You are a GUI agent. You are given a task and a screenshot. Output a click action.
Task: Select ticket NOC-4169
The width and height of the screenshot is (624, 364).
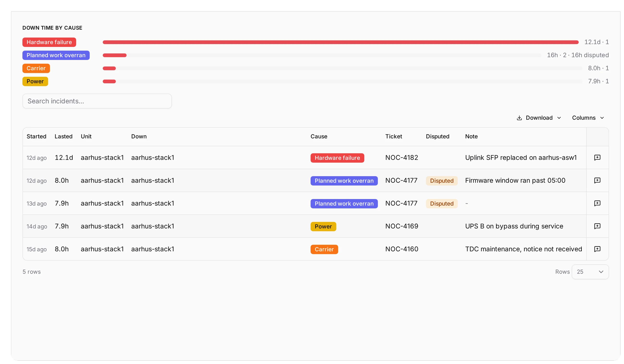pos(402,226)
